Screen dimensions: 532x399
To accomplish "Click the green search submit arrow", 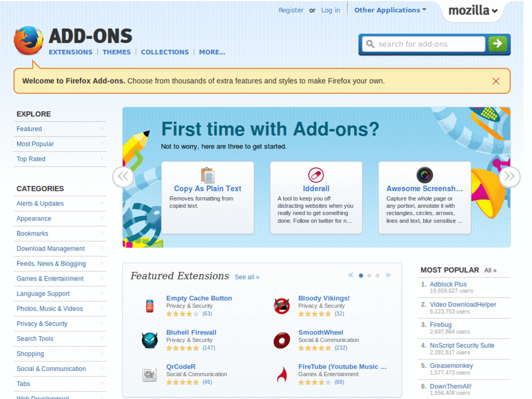I will [497, 44].
